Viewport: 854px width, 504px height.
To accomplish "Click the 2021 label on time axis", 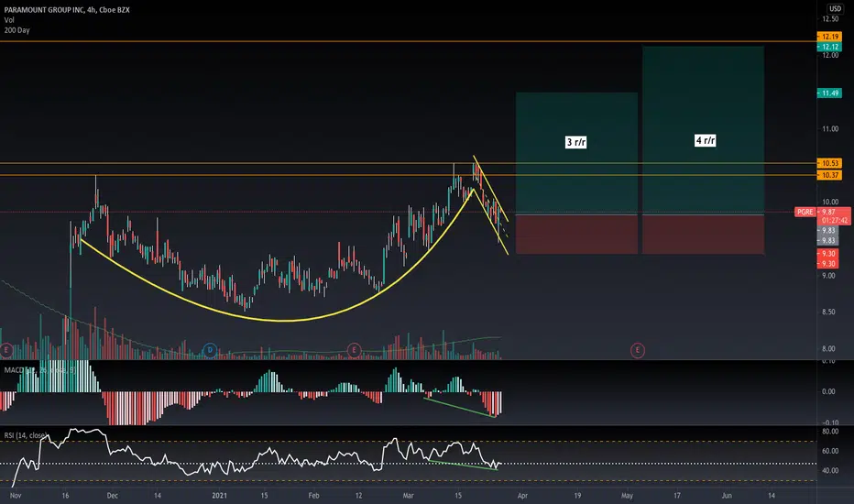I will pos(219,496).
